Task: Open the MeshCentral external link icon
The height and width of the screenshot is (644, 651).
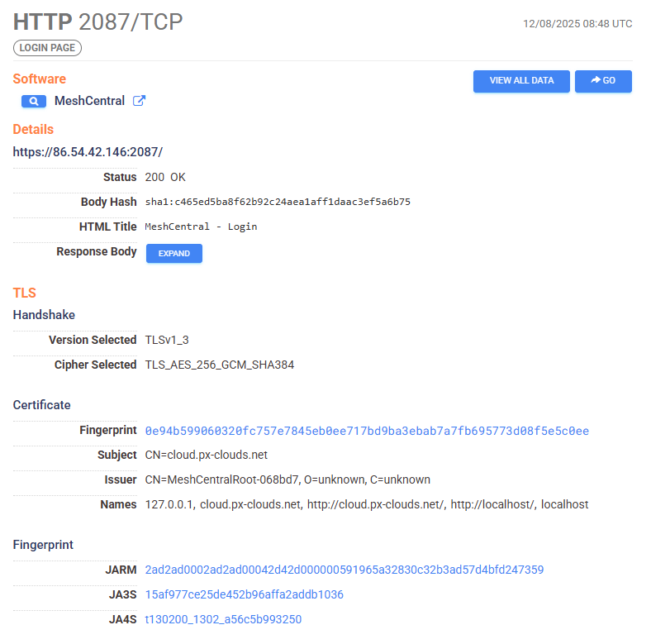Action: [x=140, y=101]
